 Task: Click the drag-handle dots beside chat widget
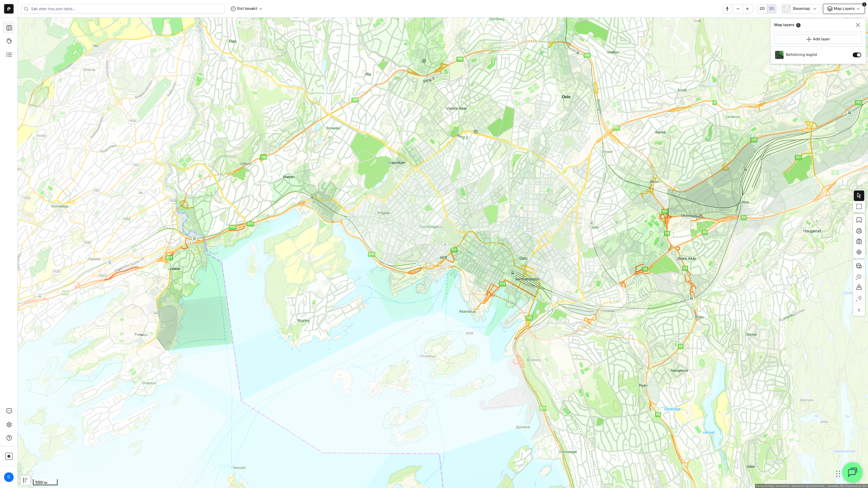tap(838, 474)
